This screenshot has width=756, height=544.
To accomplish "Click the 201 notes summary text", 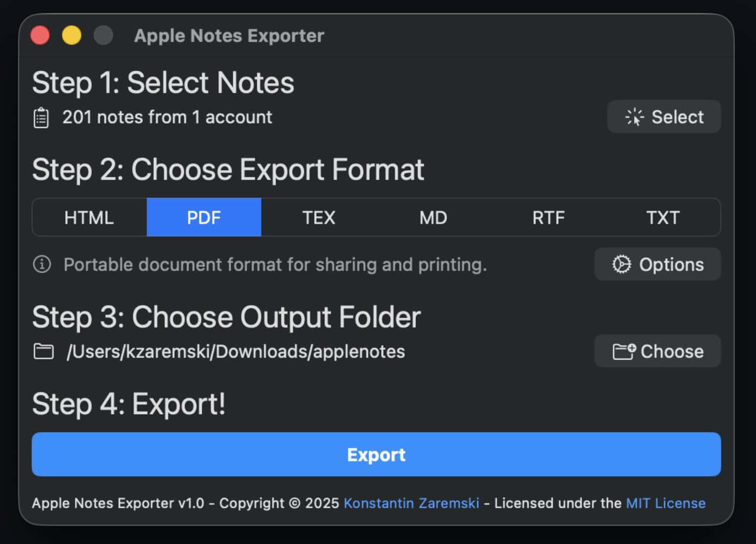I will [167, 117].
